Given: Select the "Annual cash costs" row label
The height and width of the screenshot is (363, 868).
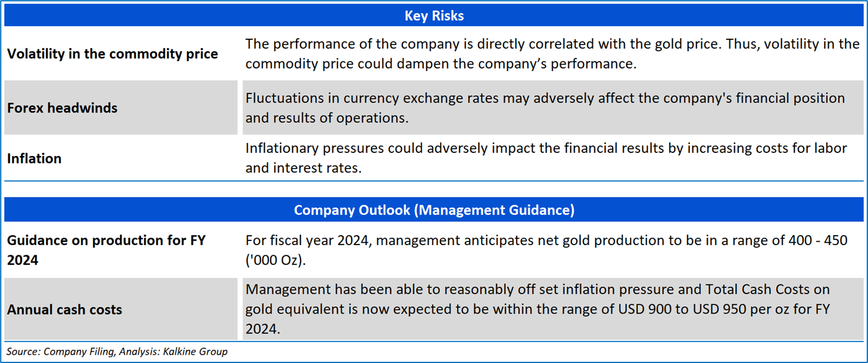Looking at the screenshot, I should tap(64, 309).
